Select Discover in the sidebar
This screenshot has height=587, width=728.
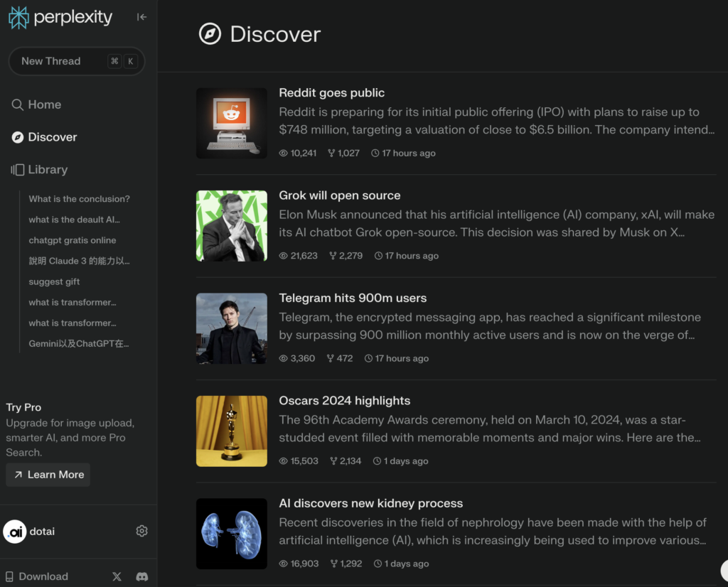click(53, 137)
